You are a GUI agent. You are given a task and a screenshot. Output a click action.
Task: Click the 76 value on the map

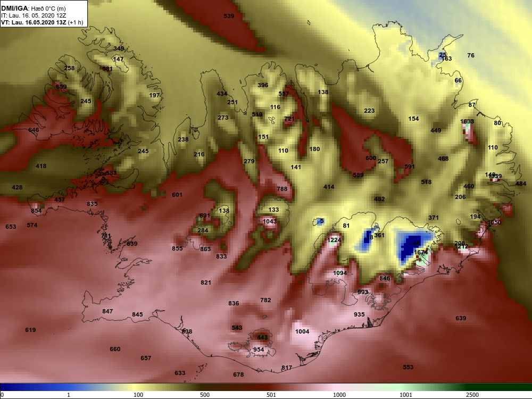tap(471, 55)
